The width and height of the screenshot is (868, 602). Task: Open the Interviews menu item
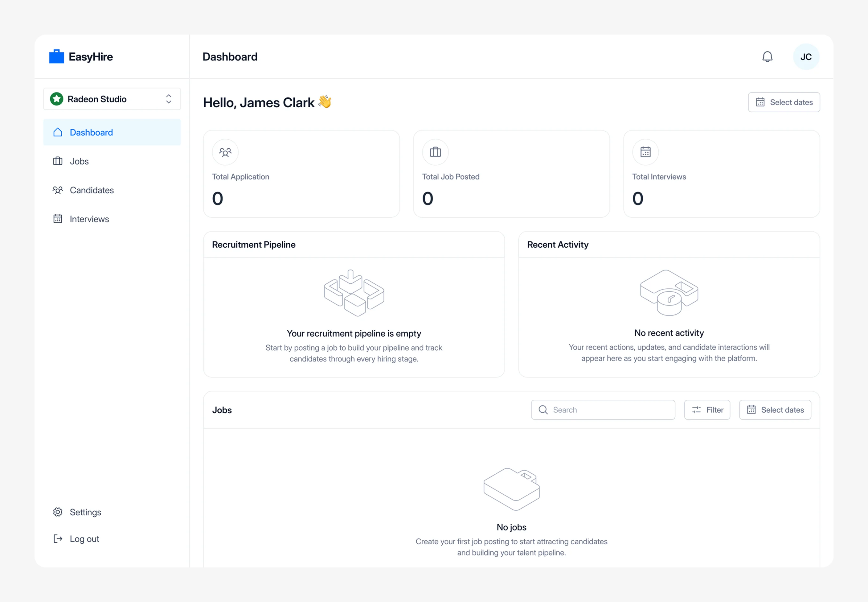coord(112,219)
